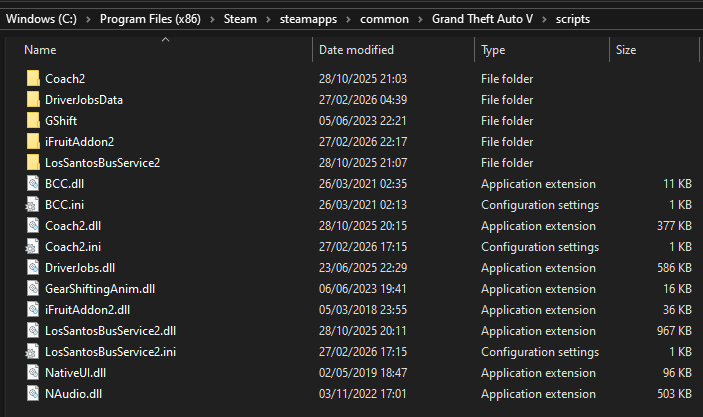Click the LosSantosBusService2.ini settings file icon
Screen dimensions: 703x417
point(32,352)
